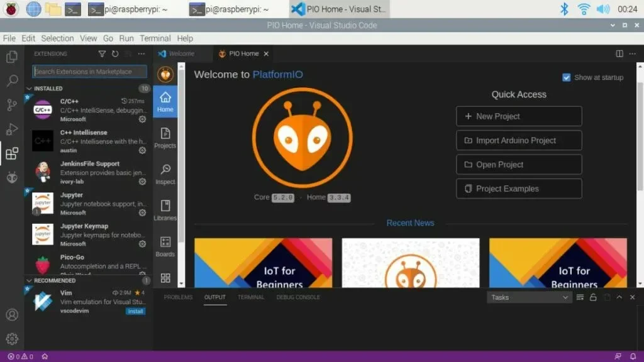The width and height of the screenshot is (644, 362).
Task: Switch to TERMINAL panel tab
Action: pyautogui.click(x=250, y=297)
